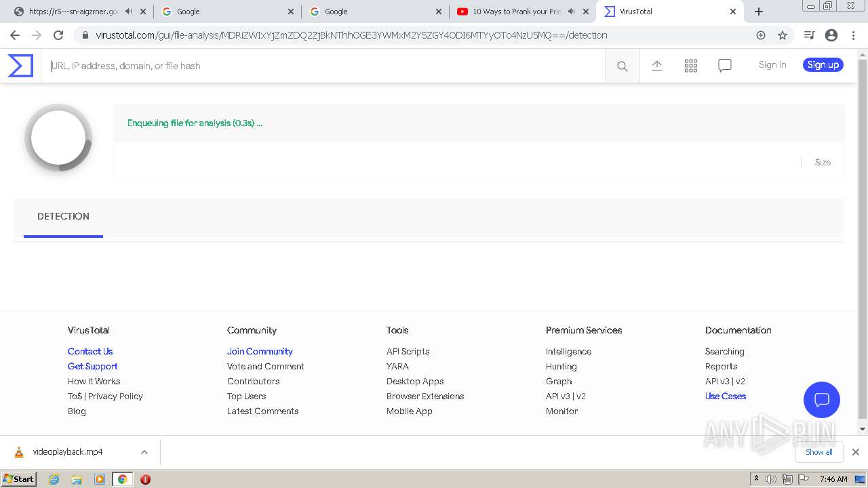
Task: Open the Get Support link
Action: click(92, 366)
